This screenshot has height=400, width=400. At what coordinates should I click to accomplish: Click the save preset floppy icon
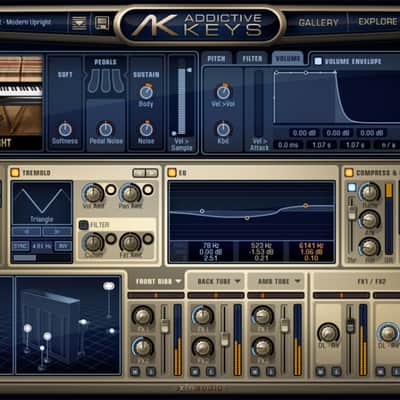[102, 23]
